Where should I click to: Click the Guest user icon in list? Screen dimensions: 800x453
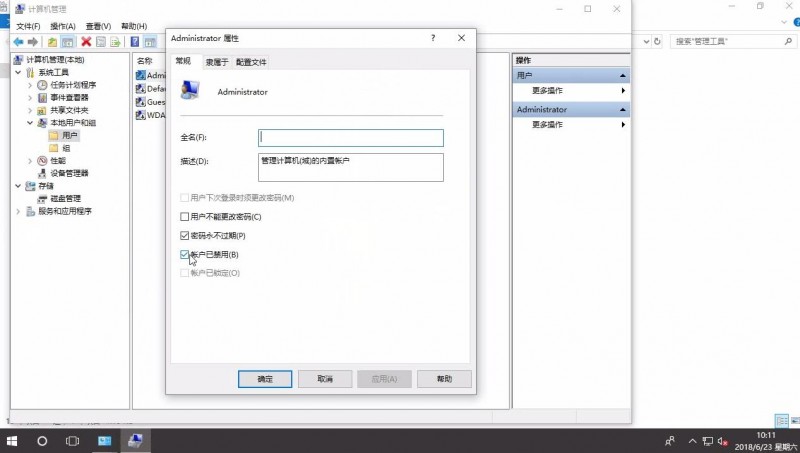(141, 102)
